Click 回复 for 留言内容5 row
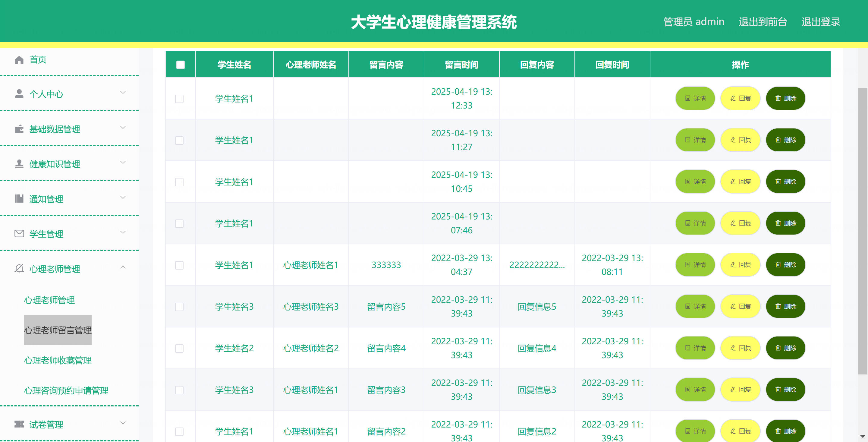Image resolution: width=868 pixels, height=442 pixels. tap(740, 306)
